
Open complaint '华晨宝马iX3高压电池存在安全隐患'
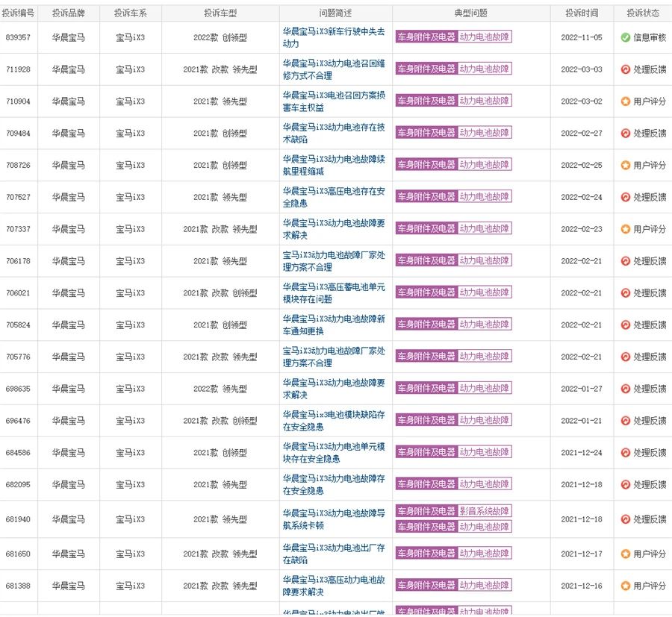click(x=334, y=198)
